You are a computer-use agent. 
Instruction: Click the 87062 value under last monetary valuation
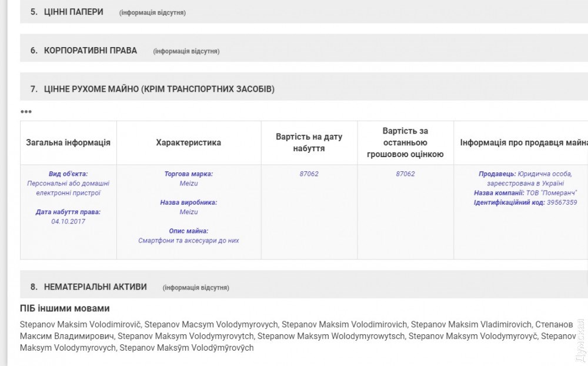(x=405, y=174)
